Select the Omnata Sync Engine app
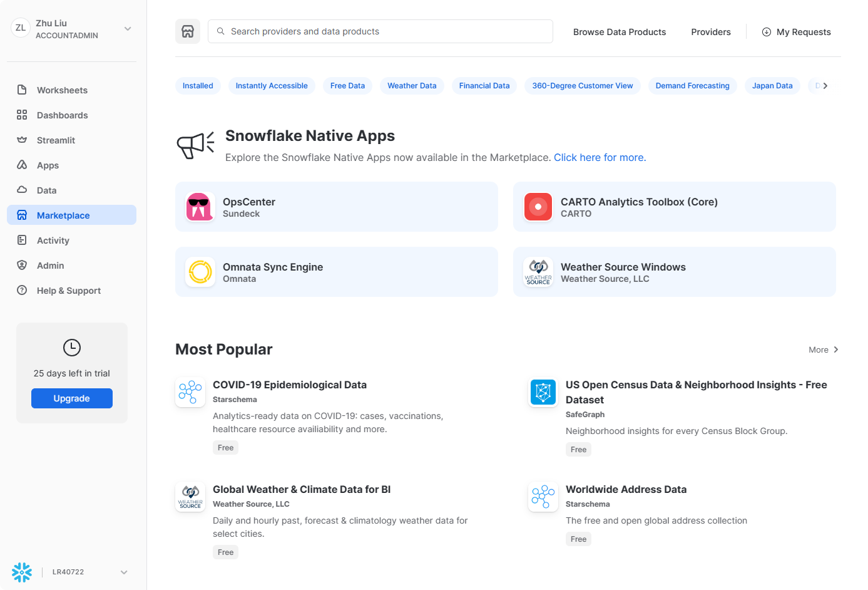 tap(336, 272)
